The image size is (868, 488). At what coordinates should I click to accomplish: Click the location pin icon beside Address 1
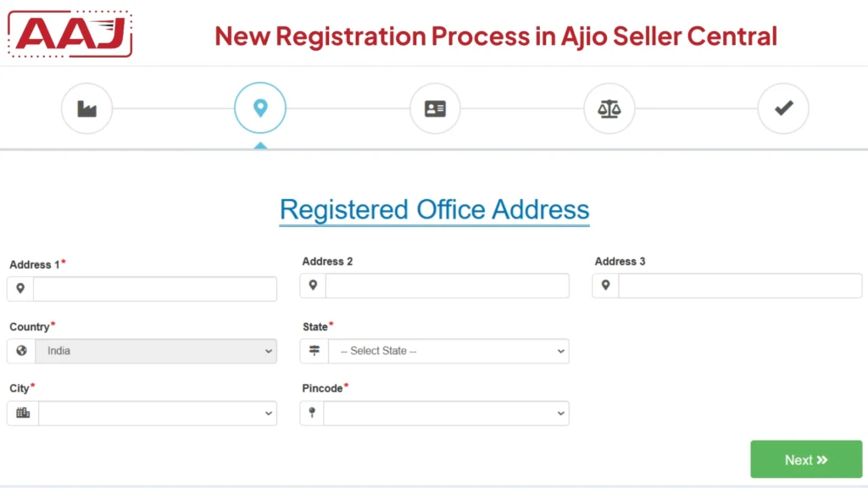click(x=19, y=288)
